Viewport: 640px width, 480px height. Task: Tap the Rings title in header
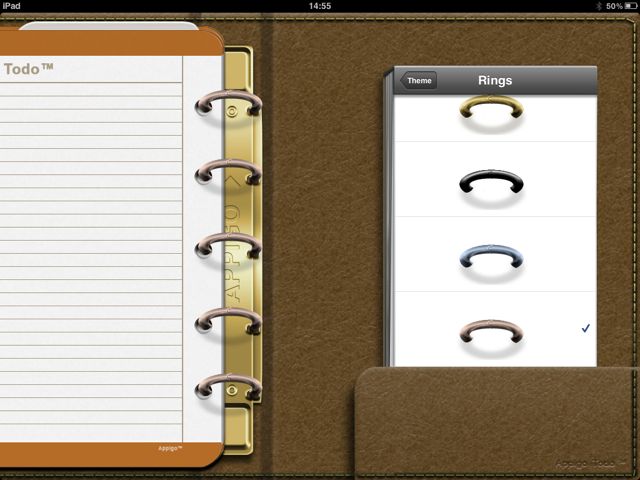click(495, 80)
